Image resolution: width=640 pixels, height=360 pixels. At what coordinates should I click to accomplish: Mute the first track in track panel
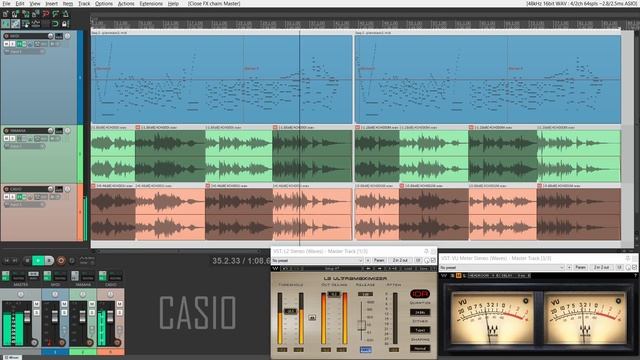click(x=6, y=44)
